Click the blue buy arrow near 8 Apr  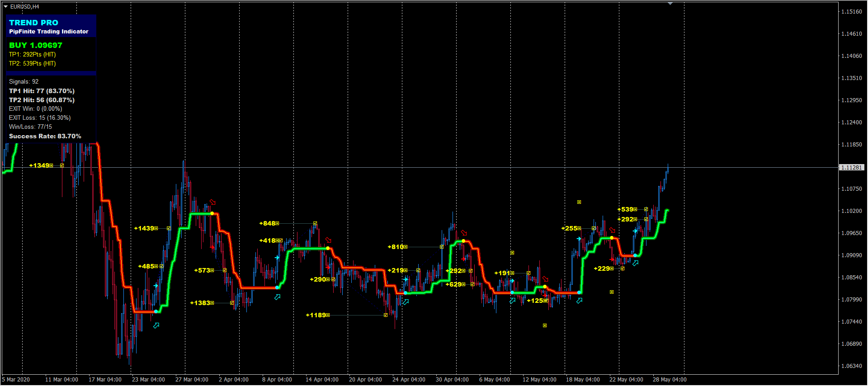click(x=278, y=297)
